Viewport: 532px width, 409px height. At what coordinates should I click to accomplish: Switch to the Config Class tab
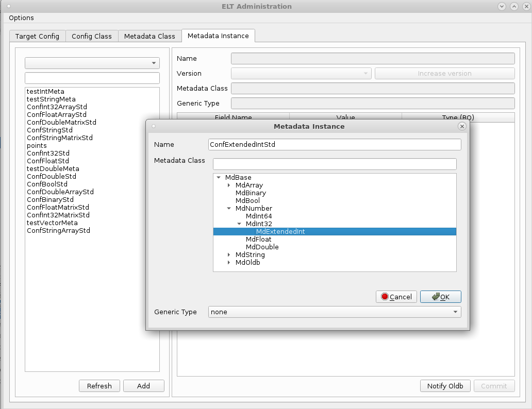click(92, 36)
